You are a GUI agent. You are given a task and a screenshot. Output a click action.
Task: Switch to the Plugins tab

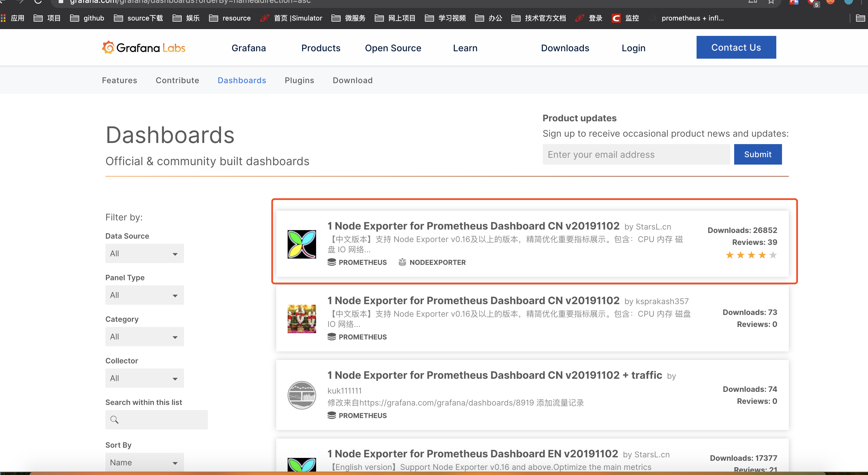pos(299,80)
